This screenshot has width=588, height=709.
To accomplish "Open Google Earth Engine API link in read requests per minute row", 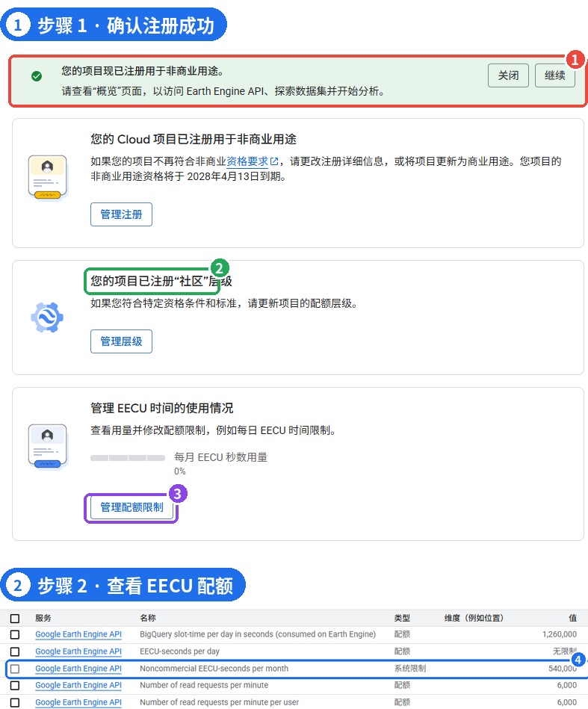I will (78, 686).
